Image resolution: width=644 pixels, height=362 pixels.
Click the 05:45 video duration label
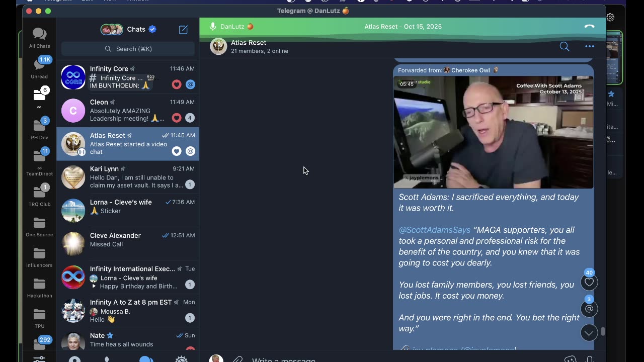point(407,84)
